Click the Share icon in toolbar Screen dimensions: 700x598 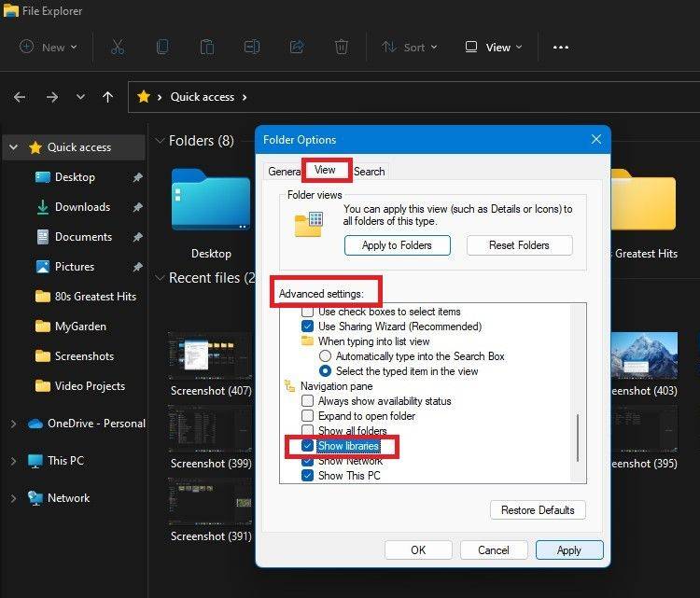[297, 47]
